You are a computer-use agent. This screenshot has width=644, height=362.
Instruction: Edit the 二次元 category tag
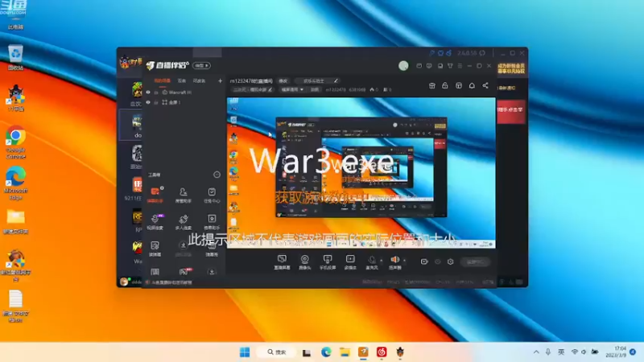click(x=253, y=89)
